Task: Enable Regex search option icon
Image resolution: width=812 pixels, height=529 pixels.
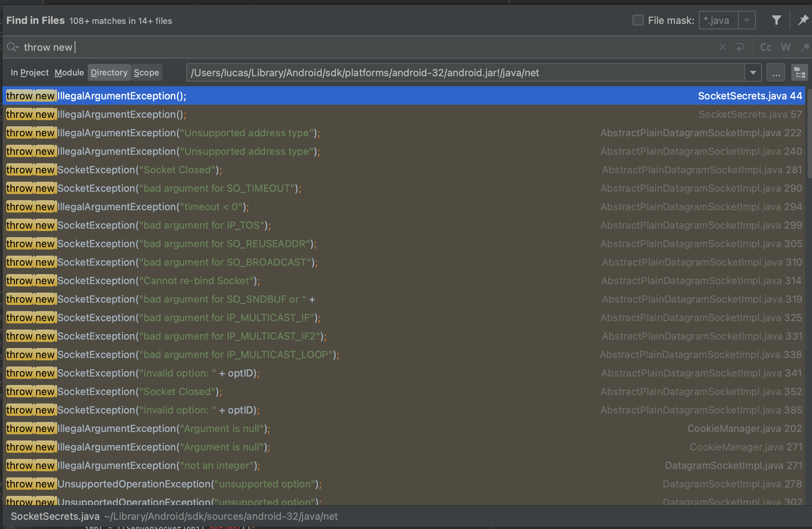Action: [805, 47]
